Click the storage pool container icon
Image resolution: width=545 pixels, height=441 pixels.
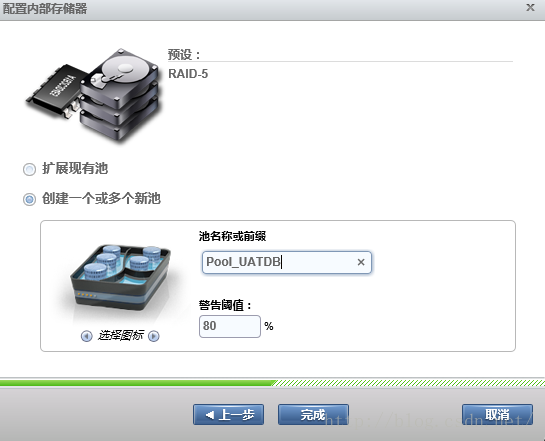pyautogui.click(x=120, y=277)
